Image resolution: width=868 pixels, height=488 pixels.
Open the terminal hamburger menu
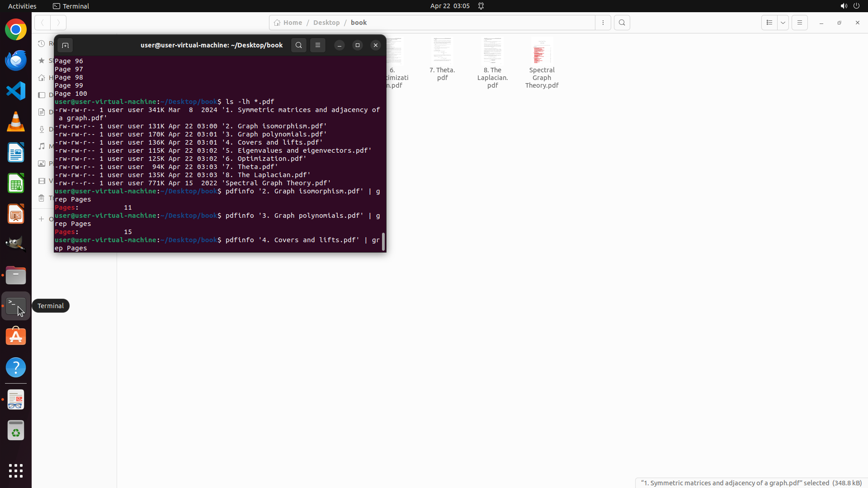318,45
